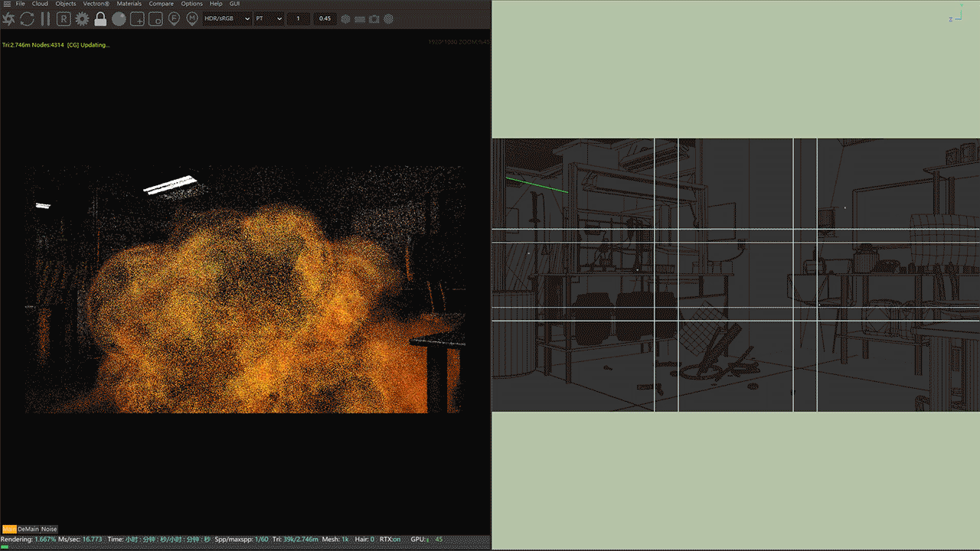Click the 'RTX:on' status readout
This screenshot has height=551, width=980.
click(x=390, y=540)
